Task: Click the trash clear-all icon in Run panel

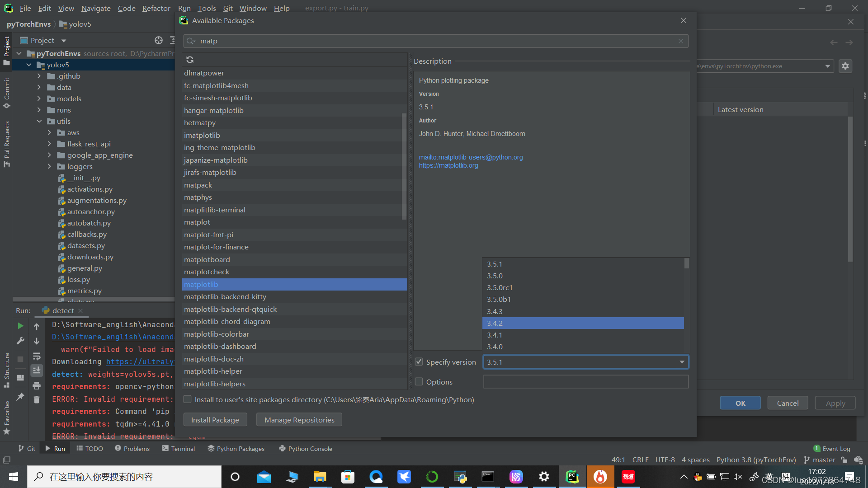Action: (37, 399)
